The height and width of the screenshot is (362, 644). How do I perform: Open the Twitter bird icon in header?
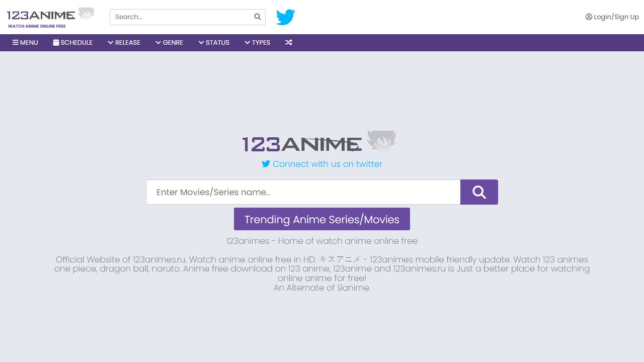[285, 17]
